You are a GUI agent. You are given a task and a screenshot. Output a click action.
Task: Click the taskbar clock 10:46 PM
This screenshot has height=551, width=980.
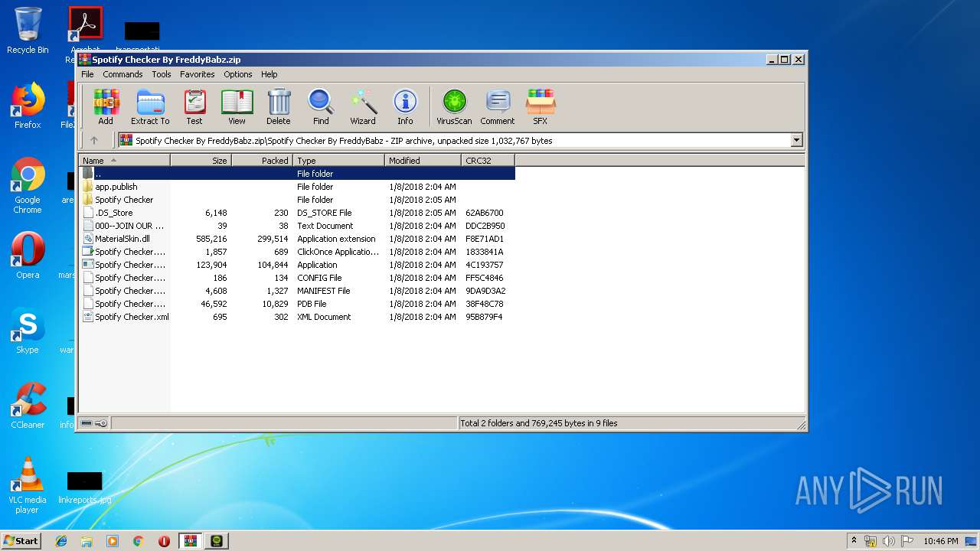click(940, 541)
